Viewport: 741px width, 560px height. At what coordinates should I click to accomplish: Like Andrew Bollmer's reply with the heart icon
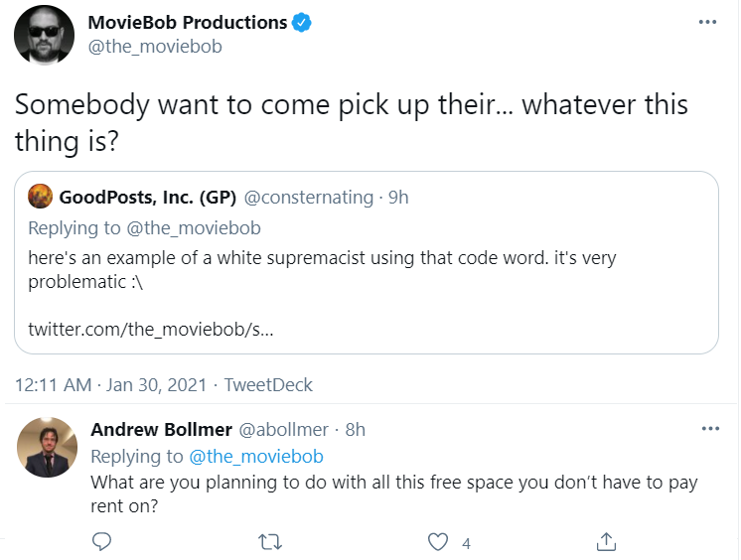438,542
